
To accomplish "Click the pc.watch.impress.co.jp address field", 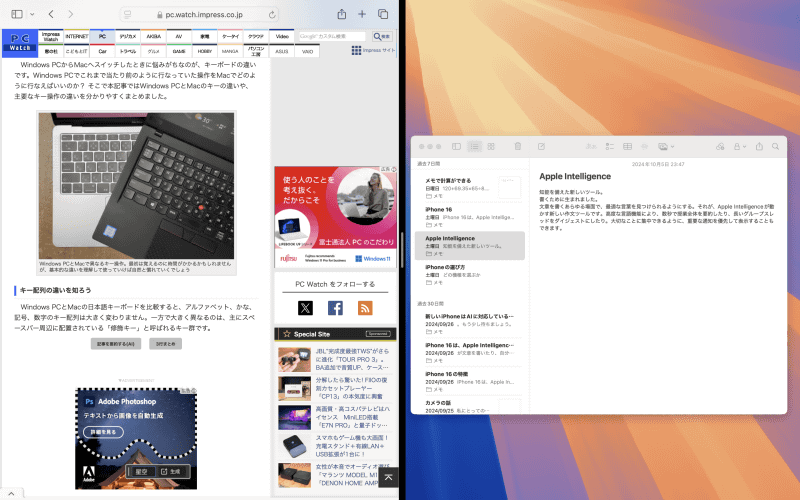I will coord(199,15).
